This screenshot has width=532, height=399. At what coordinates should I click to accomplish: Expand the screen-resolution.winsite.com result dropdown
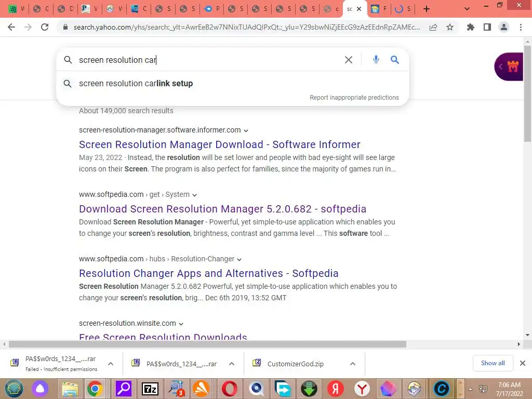(x=181, y=324)
